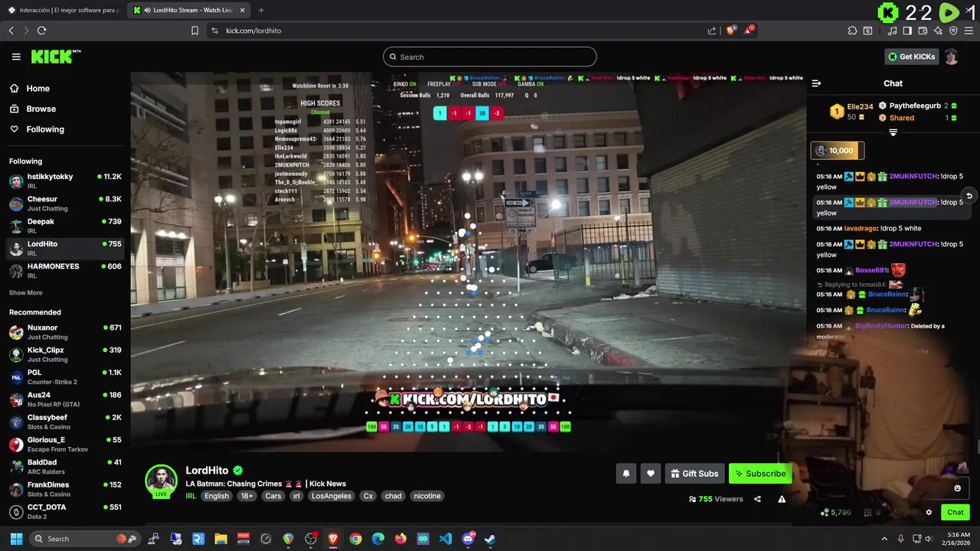Open Classybeef recommended channel
This screenshot has width=980, height=551.
click(x=65, y=422)
